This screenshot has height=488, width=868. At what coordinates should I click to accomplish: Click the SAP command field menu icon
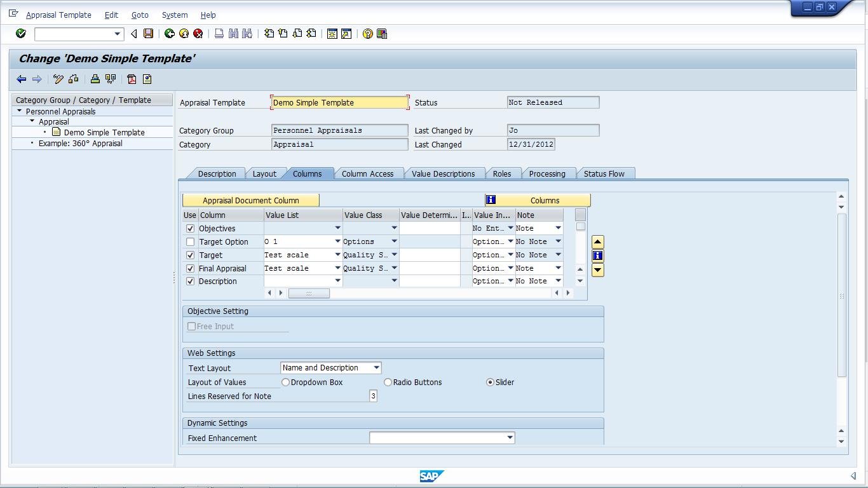click(13, 14)
